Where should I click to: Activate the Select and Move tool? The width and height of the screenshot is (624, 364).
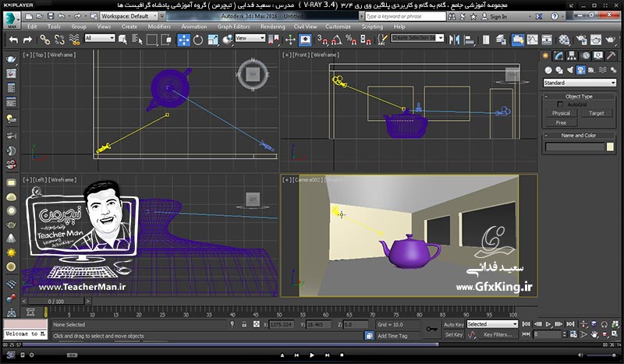(x=183, y=40)
